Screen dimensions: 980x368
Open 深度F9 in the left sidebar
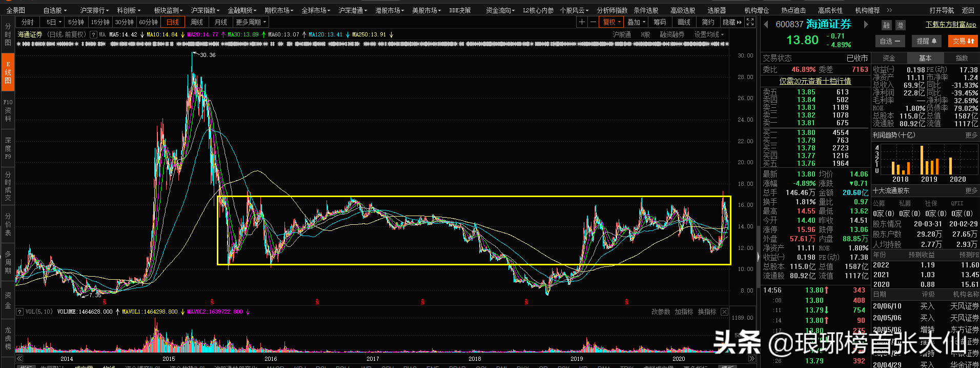8,148
